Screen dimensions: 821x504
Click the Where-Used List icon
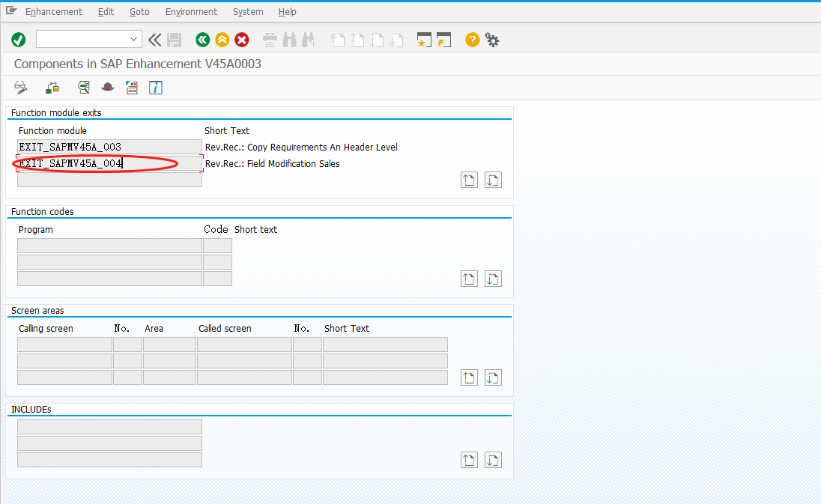click(x=84, y=88)
